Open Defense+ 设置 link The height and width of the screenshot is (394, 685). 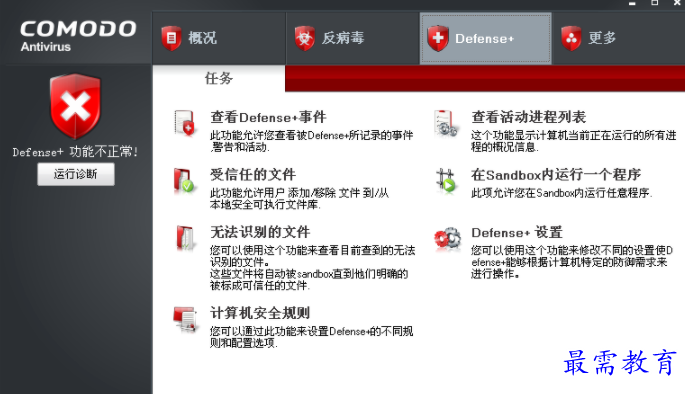pyautogui.click(x=517, y=232)
